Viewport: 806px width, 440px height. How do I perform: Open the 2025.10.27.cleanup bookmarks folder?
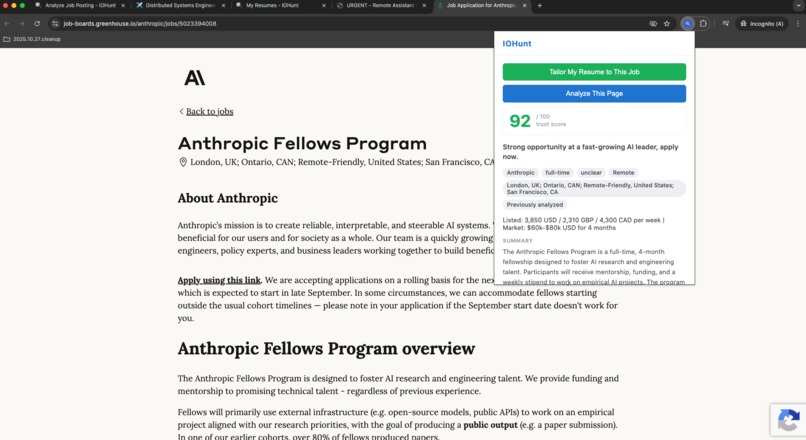coord(32,39)
